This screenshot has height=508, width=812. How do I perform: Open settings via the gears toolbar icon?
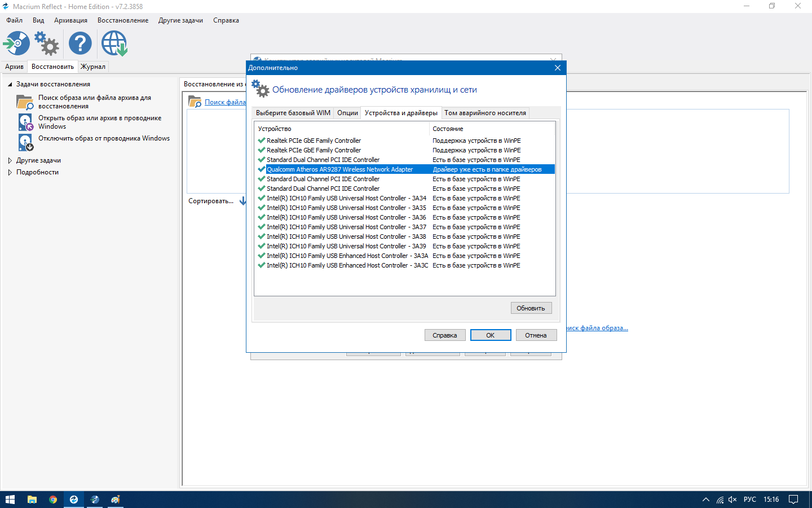coord(47,43)
